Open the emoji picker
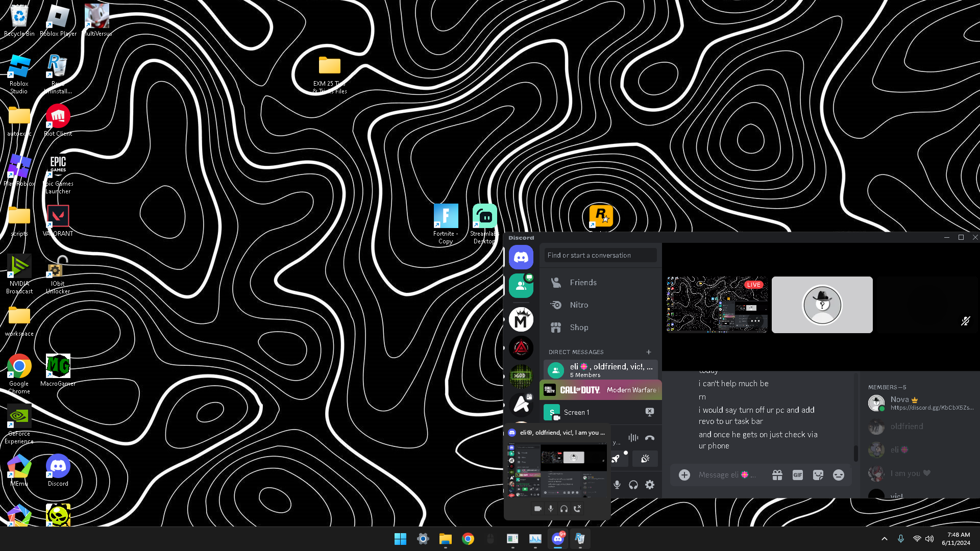This screenshot has width=980, height=551. click(838, 475)
